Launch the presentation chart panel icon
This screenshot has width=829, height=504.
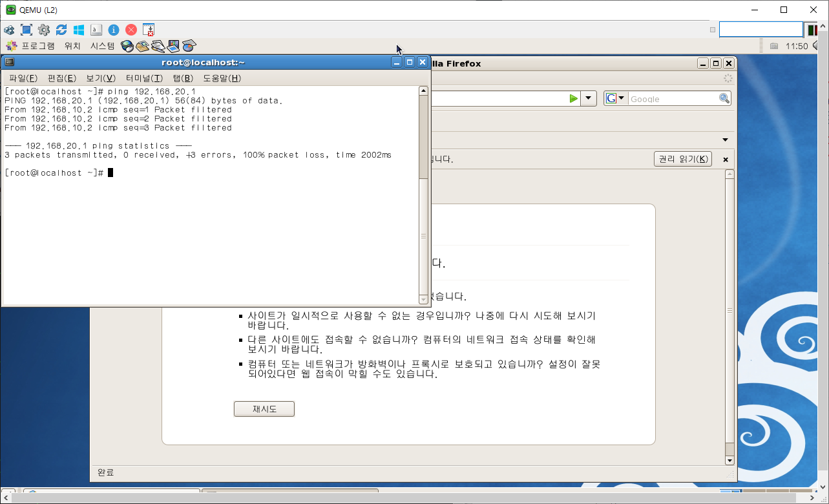[173, 46]
